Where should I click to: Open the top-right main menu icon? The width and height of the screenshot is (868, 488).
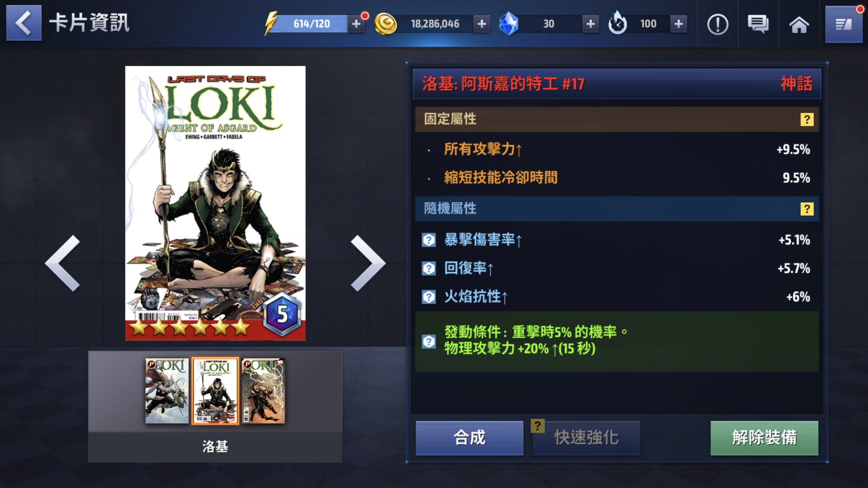tap(843, 24)
